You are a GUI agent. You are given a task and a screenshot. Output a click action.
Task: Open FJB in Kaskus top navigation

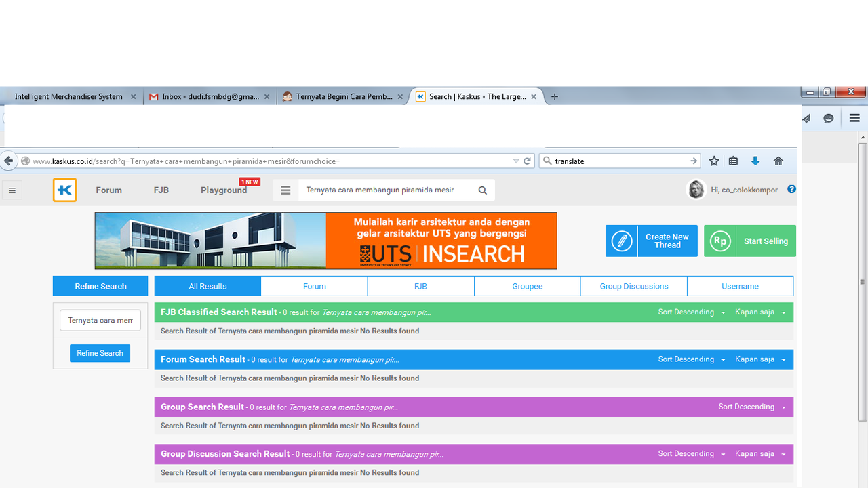click(161, 190)
